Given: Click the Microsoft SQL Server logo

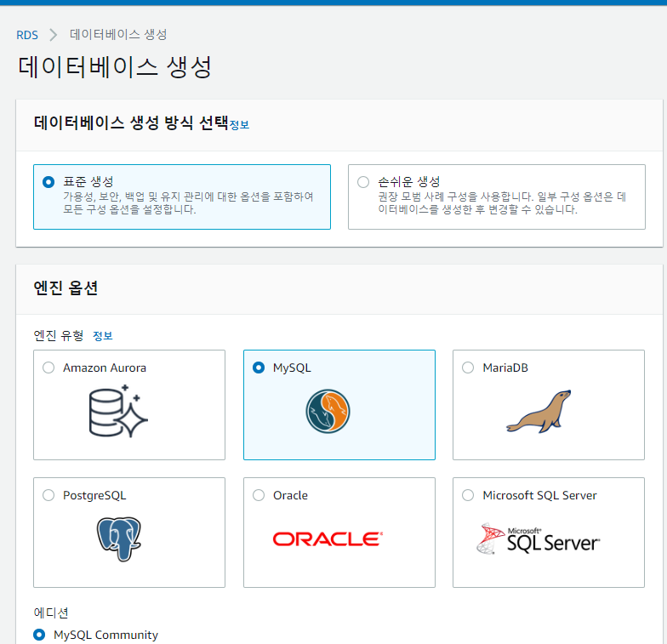Looking at the screenshot, I should click(538, 539).
